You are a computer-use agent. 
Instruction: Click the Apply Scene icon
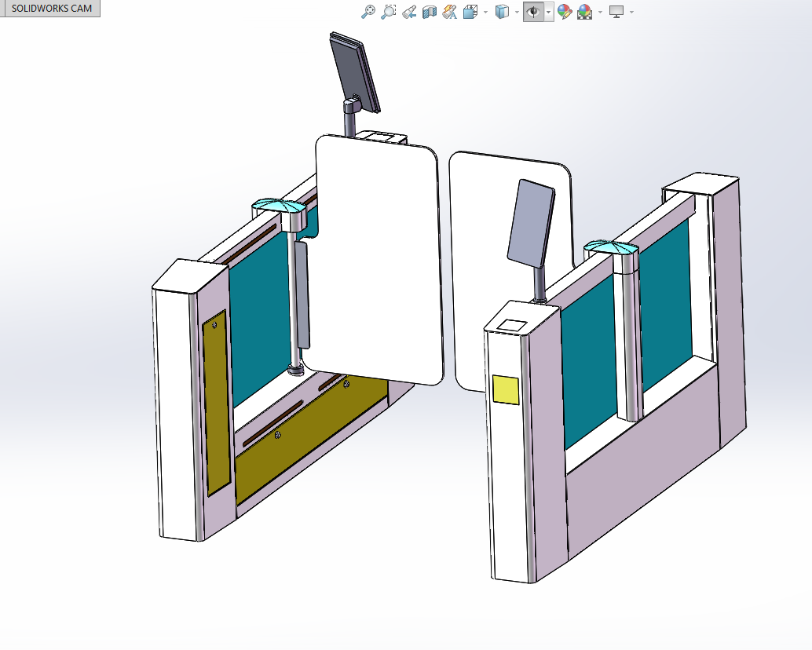click(585, 12)
